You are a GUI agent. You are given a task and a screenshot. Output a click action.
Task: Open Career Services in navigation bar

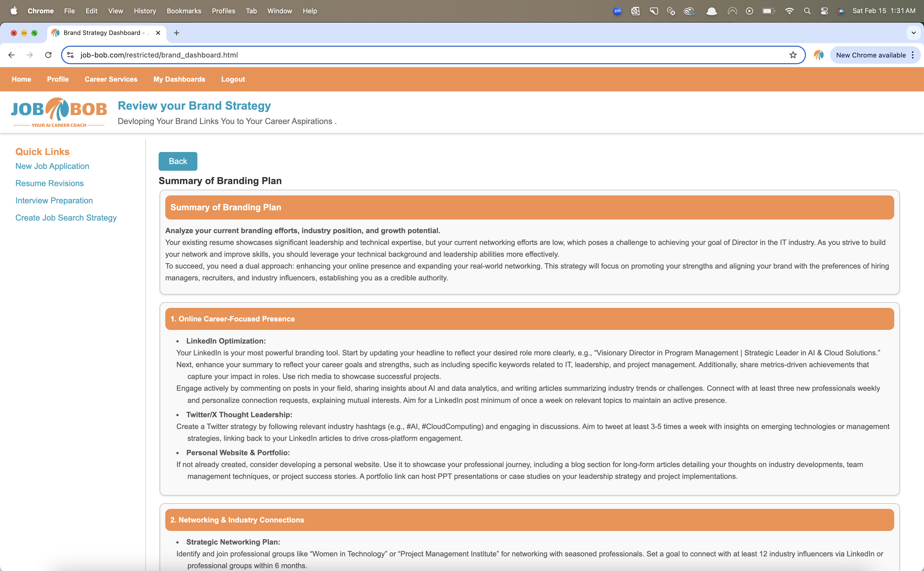click(x=111, y=79)
